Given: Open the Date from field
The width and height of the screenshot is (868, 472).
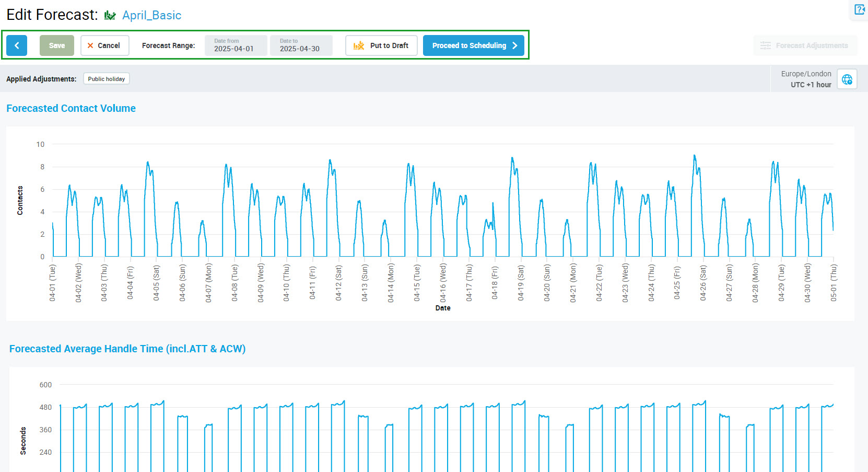Looking at the screenshot, I should tap(236, 45).
